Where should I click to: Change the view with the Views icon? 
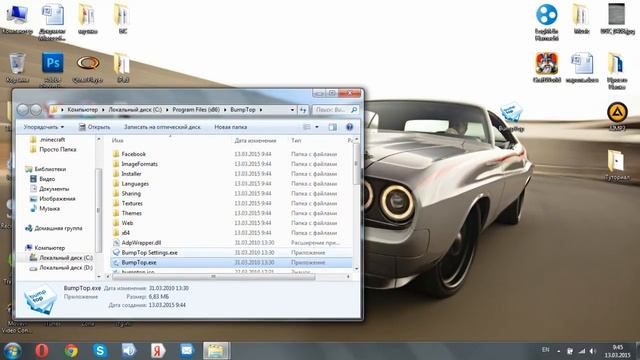coord(307,127)
